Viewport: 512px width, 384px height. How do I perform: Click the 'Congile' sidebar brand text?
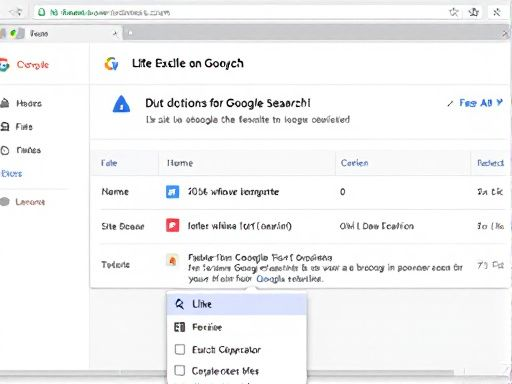[33, 65]
